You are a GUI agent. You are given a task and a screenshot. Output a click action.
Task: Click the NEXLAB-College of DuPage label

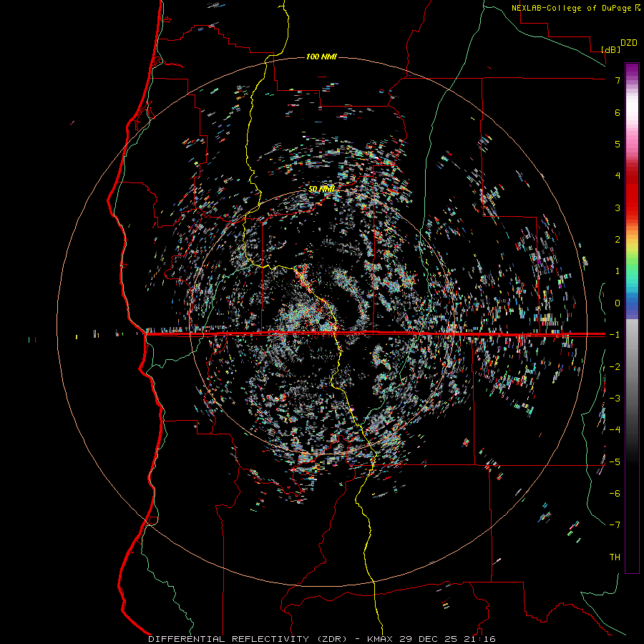(x=576, y=8)
